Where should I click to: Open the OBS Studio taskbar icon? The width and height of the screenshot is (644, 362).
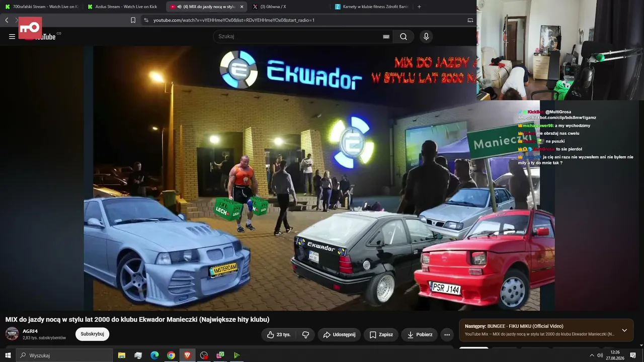click(x=204, y=355)
